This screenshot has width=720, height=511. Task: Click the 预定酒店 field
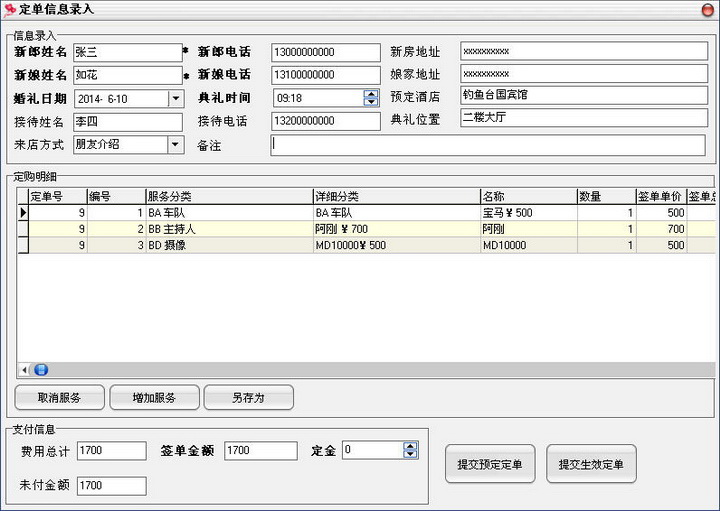tap(584, 95)
